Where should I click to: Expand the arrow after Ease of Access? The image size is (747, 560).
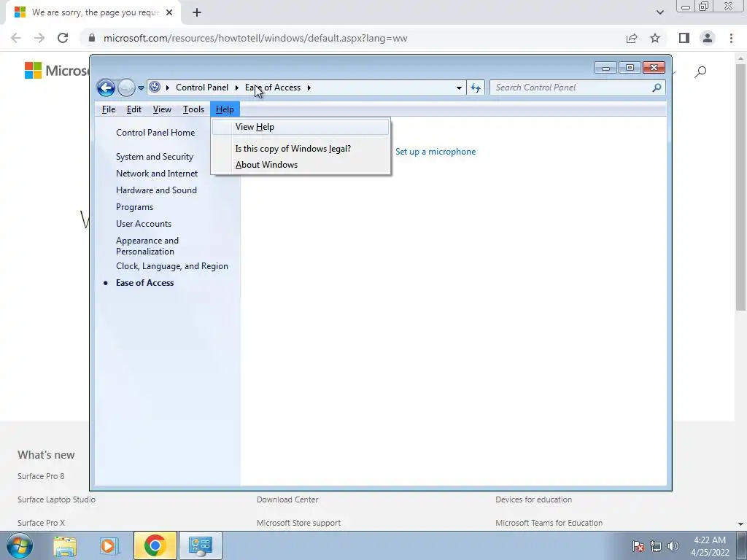tap(309, 87)
